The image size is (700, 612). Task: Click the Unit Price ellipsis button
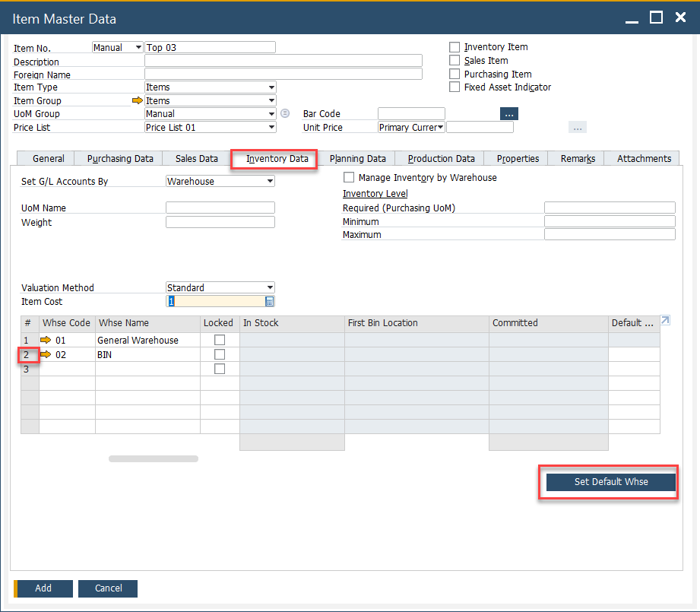click(x=578, y=128)
